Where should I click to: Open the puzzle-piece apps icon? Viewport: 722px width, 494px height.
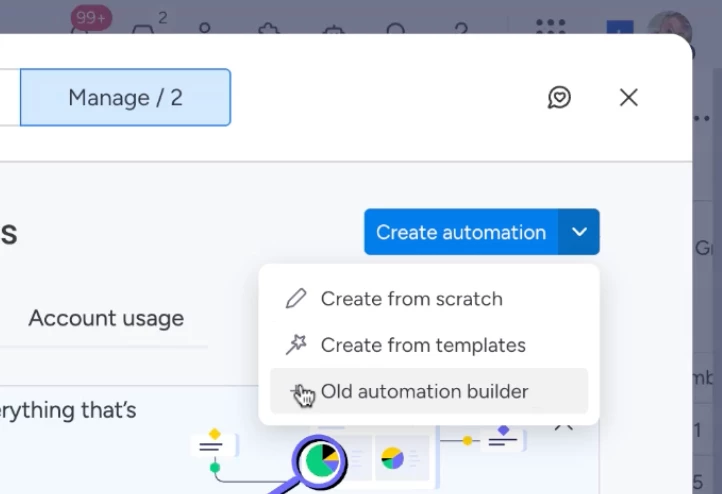268,28
